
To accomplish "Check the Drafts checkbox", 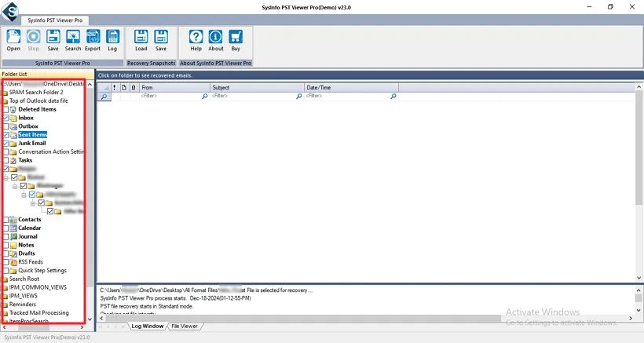I will tap(5, 254).
